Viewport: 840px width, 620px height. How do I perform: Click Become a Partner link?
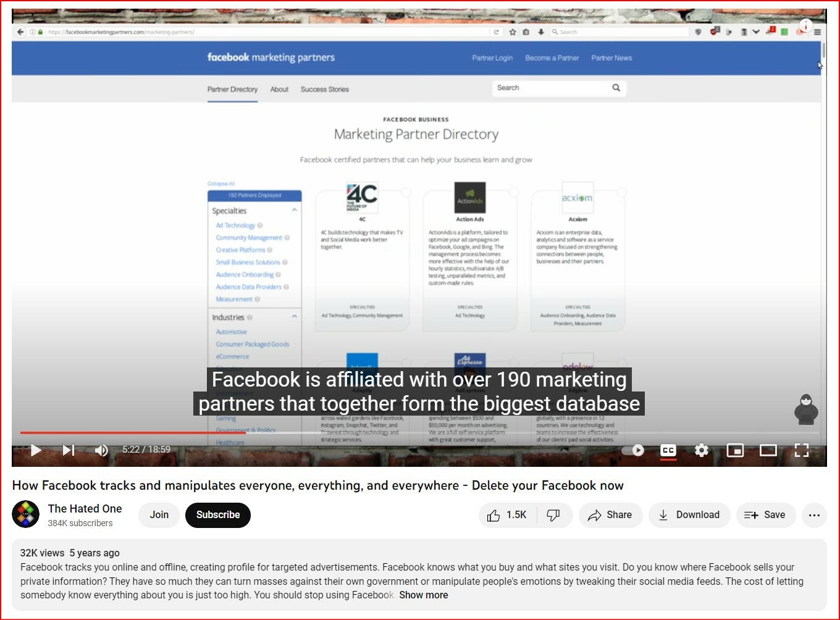coord(552,58)
